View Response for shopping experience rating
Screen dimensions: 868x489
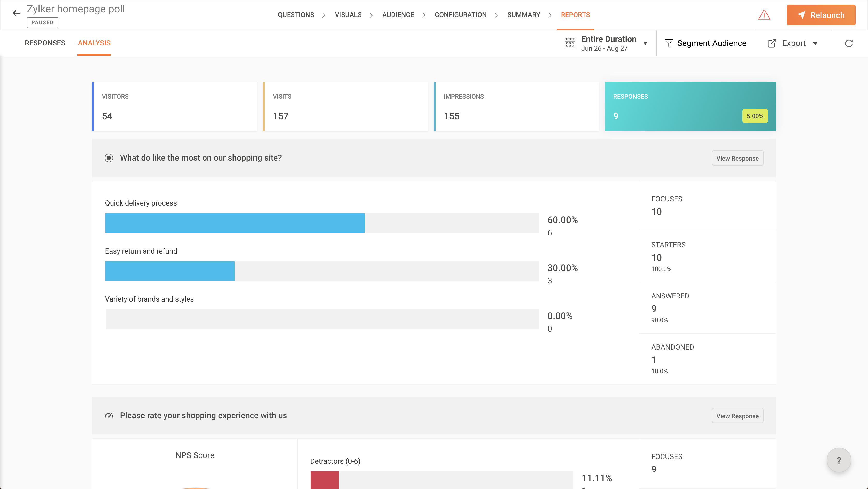coord(737,416)
